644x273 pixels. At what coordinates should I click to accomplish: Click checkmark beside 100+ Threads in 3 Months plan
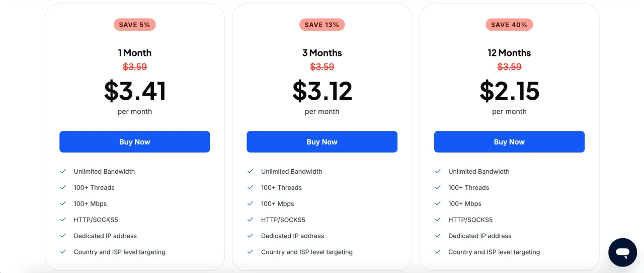pos(251,187)
